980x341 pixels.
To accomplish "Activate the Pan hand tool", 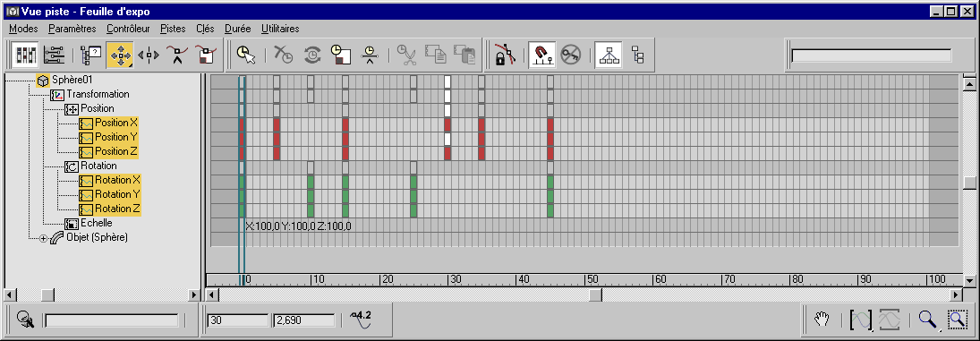I will [822, 320].
